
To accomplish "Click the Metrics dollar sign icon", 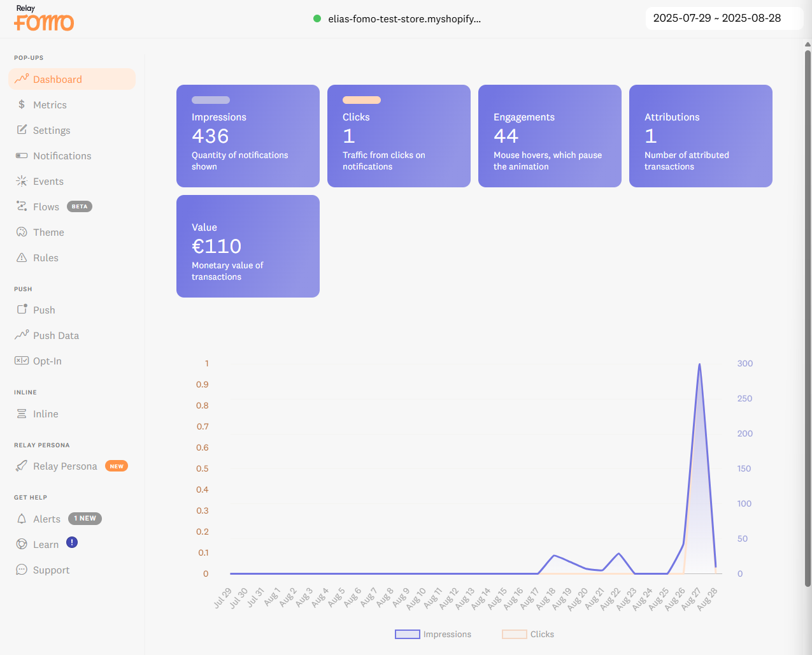I will [22, 104].
